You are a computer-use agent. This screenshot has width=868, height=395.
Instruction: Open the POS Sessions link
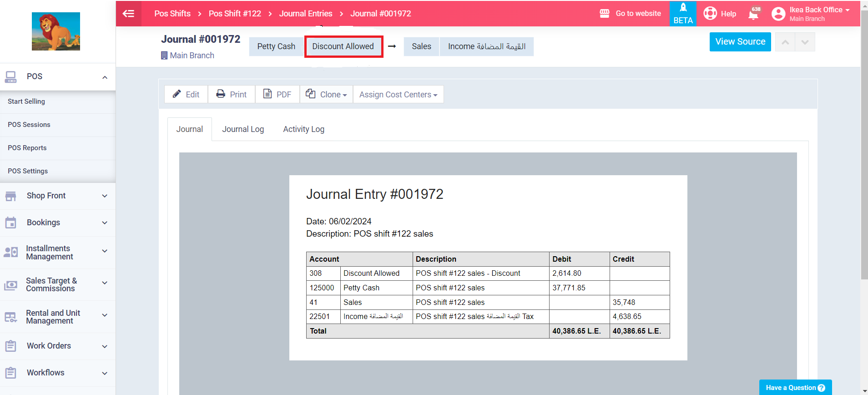[29, 125]
